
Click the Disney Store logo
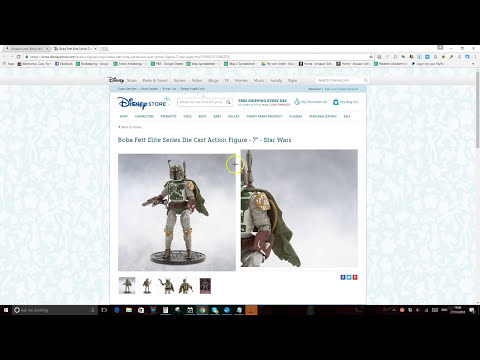tap(143, 102)
